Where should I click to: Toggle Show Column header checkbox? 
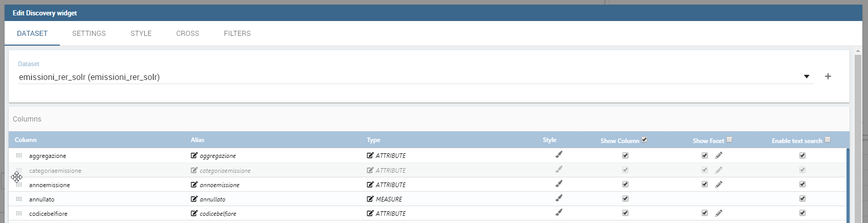[644, 139]
